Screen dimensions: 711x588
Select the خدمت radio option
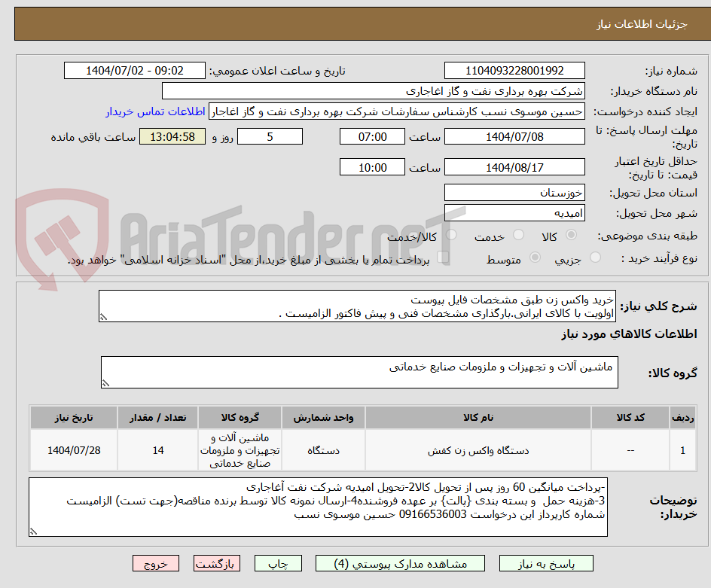click(518, 234)
